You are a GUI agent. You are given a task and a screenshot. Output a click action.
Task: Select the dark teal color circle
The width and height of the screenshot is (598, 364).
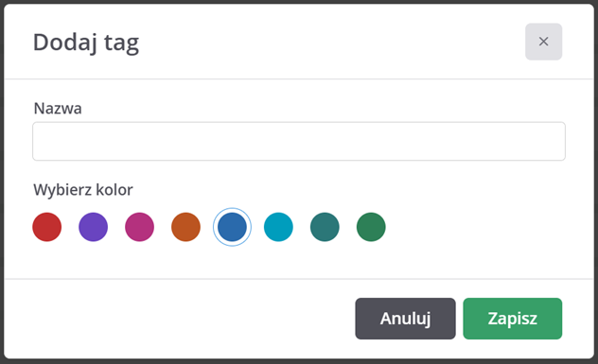(x=325, y=227)
